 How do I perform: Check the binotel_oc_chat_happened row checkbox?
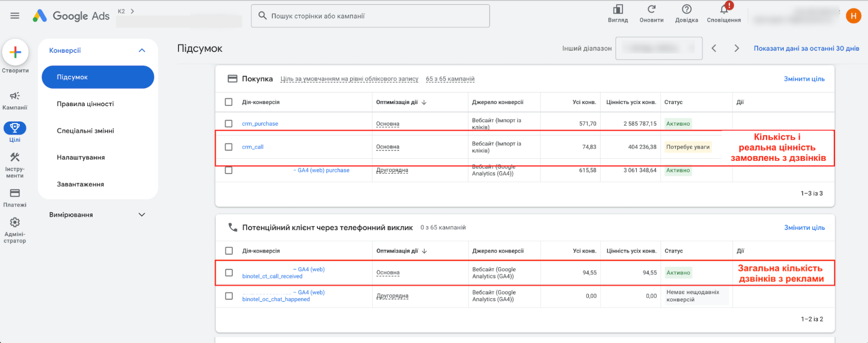(229, 296)
